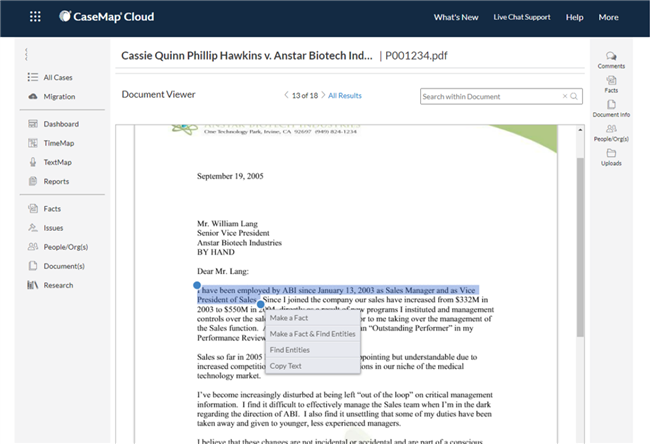Click the document scrollbar up arrow
Image resolution: width=650 pixels, height=444 pixels.
click(580, 130)
